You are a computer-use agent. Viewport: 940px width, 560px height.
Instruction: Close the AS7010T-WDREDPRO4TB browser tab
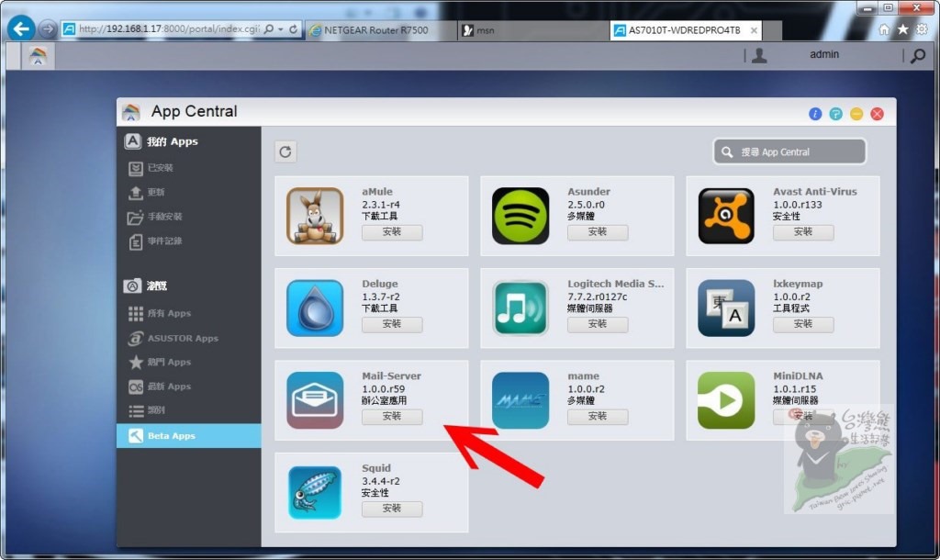[755, 30]
